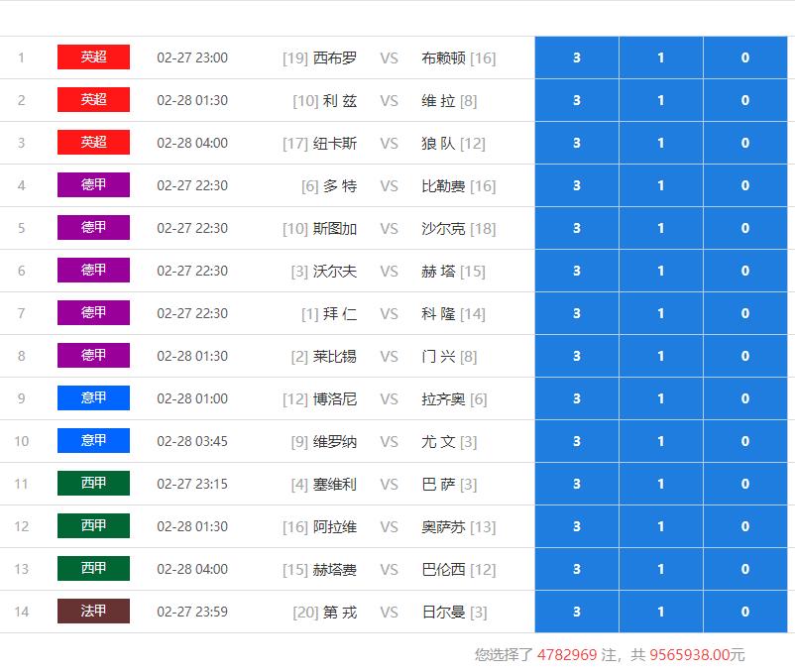Viewport: 795px width, 672px height.
Task: Toggle the 3 option for 阿拉维 vs 奥萨苏
Action: pyautogui.click(x=577, y=526)
